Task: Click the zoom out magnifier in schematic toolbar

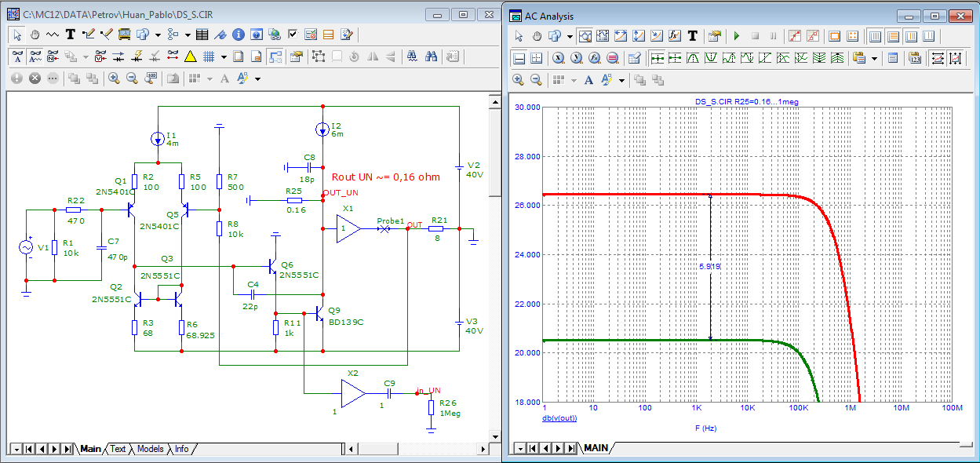Action: click(x=132, y=78)
